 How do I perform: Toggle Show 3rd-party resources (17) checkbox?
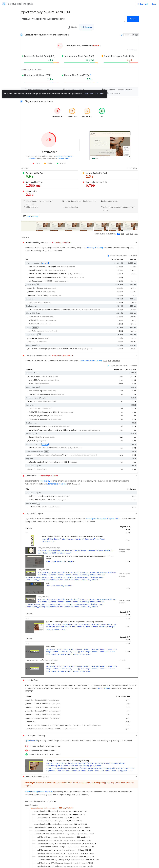[109, 365]
